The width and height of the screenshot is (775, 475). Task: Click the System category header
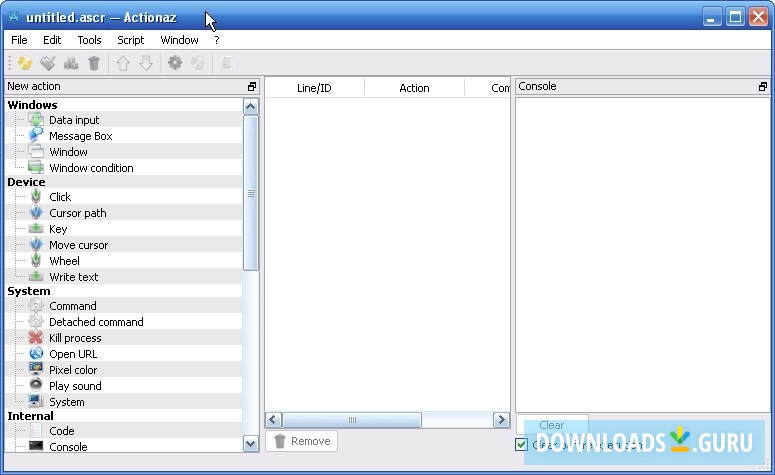pyautogui.click(x=29, y=291)
